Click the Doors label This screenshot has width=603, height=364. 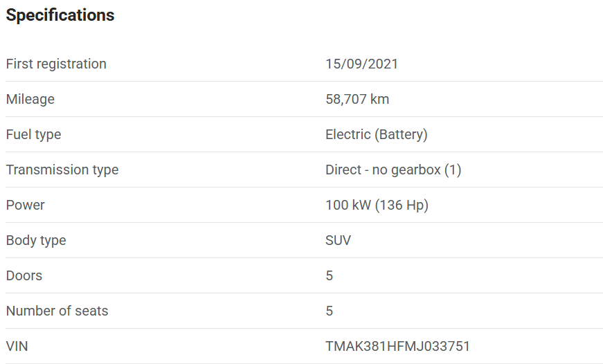coord(24,275)
